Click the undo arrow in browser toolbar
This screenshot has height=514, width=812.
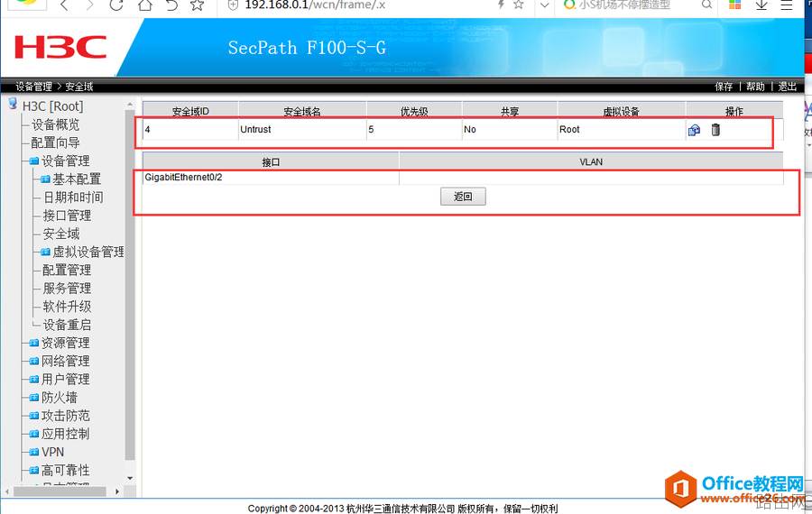tap(171, 5)
